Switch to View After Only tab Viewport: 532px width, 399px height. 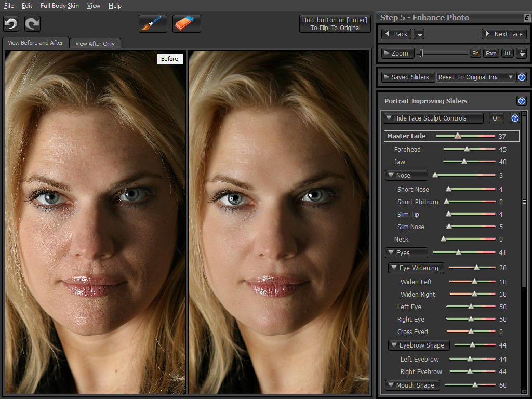coord(95,44)
